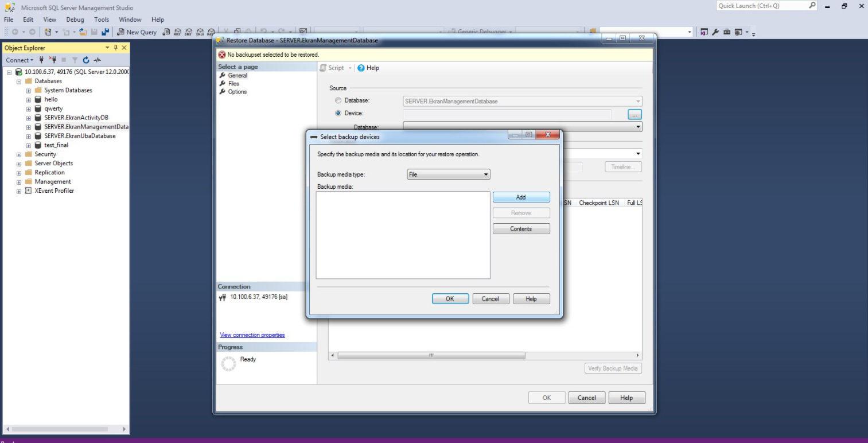
Task: Click the red error icon in warning banner
Action: 221,55
